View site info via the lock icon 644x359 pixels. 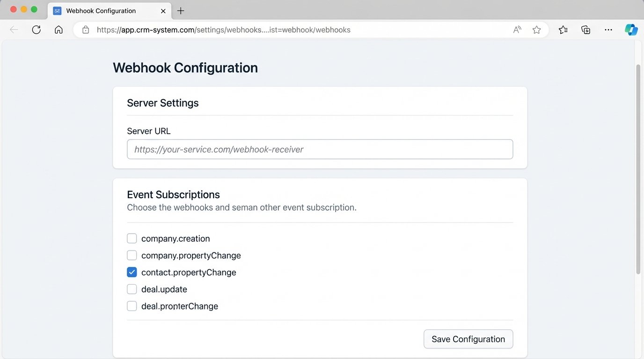86,30
